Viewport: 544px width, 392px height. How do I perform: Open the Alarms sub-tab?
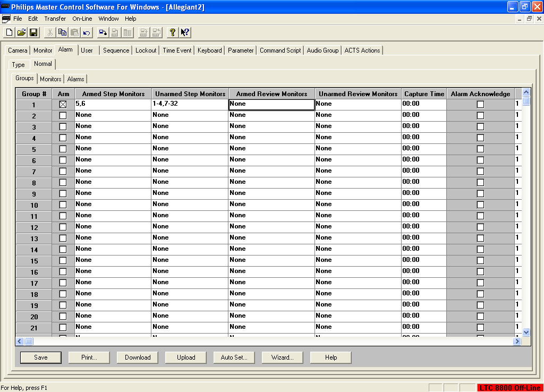75,79
